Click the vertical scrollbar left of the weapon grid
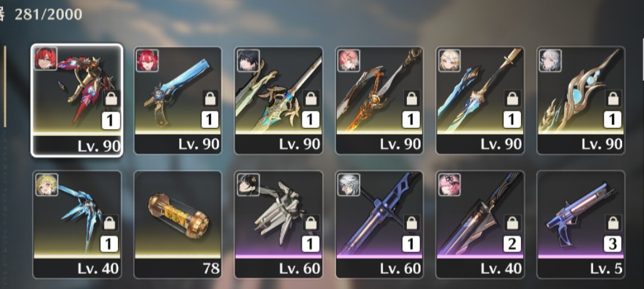The width and height of the screenshot is (644, 289). (5, 87)
